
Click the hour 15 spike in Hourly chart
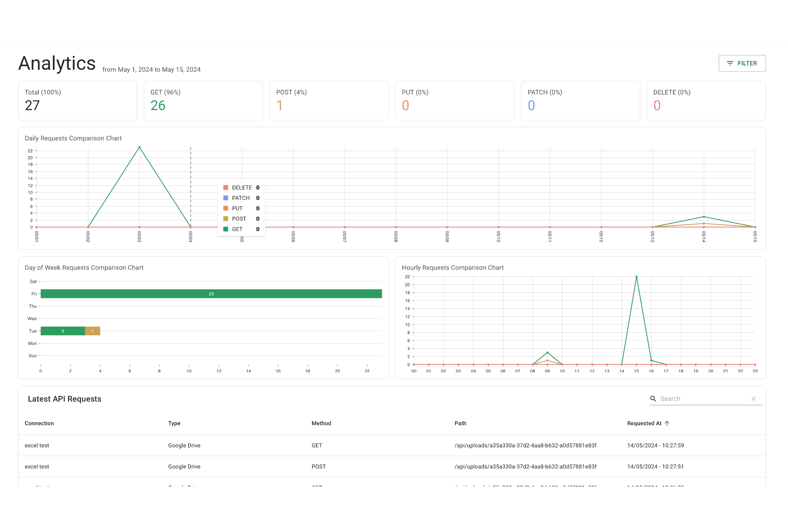point(636,276)
